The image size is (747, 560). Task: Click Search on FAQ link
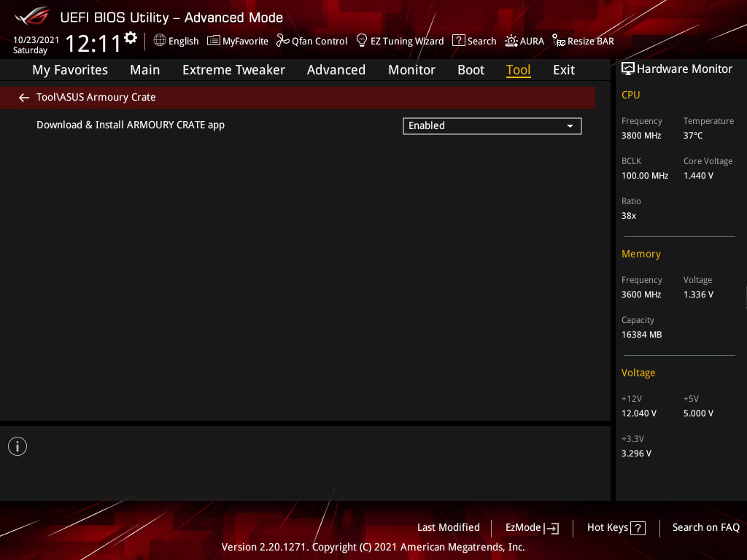(x=705, y=528)
